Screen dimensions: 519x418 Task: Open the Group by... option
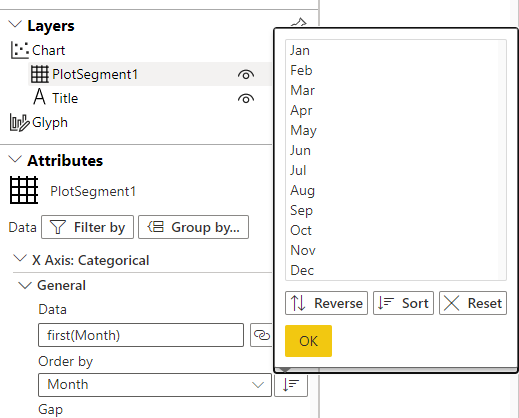pyautogui.click(x=193, y=227)
